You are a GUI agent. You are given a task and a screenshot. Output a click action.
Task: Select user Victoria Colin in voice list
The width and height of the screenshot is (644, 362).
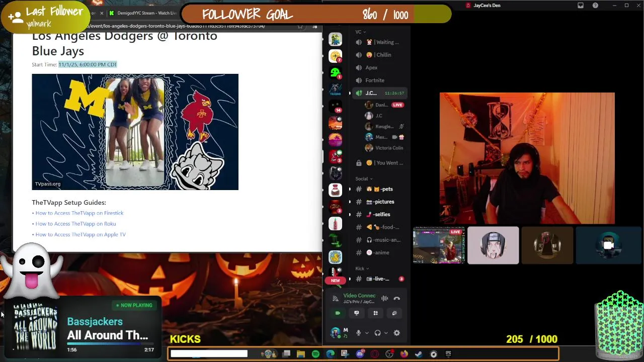[385, 148]
